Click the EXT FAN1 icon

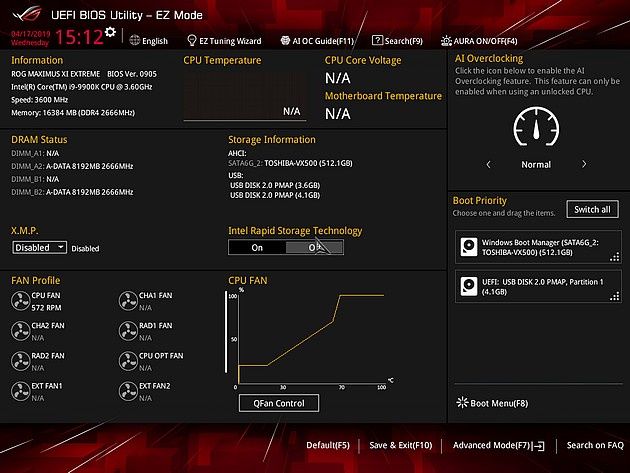tap(20, 391)
